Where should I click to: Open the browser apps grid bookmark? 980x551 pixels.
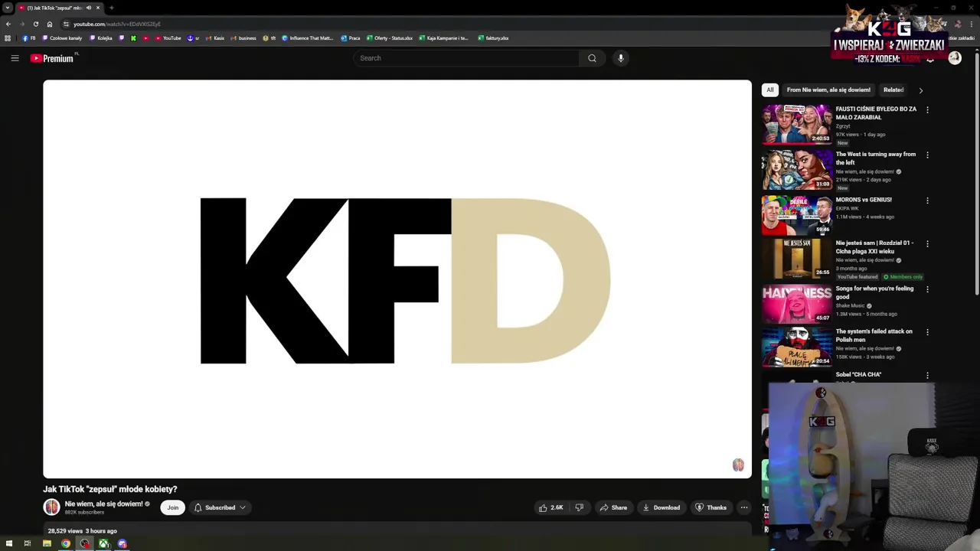click(8, 38)
